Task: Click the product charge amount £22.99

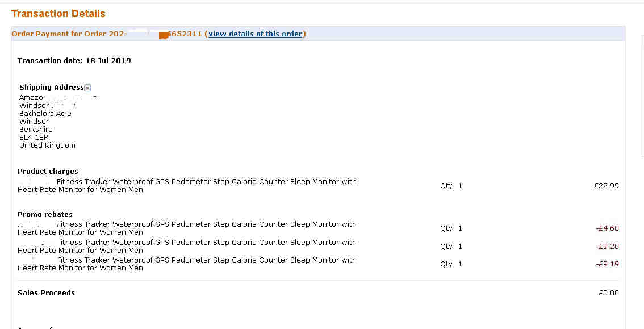Action: pyautogui.click(x=606, y=186)
